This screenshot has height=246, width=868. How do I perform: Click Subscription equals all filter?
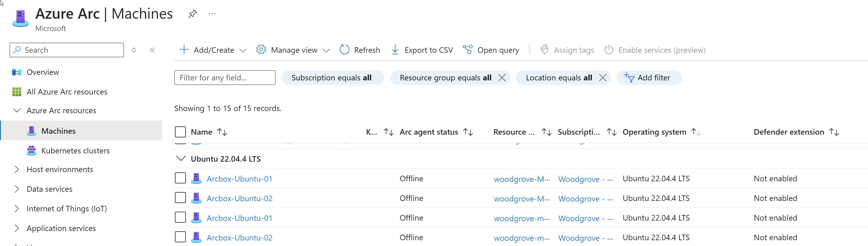point(333,78)
